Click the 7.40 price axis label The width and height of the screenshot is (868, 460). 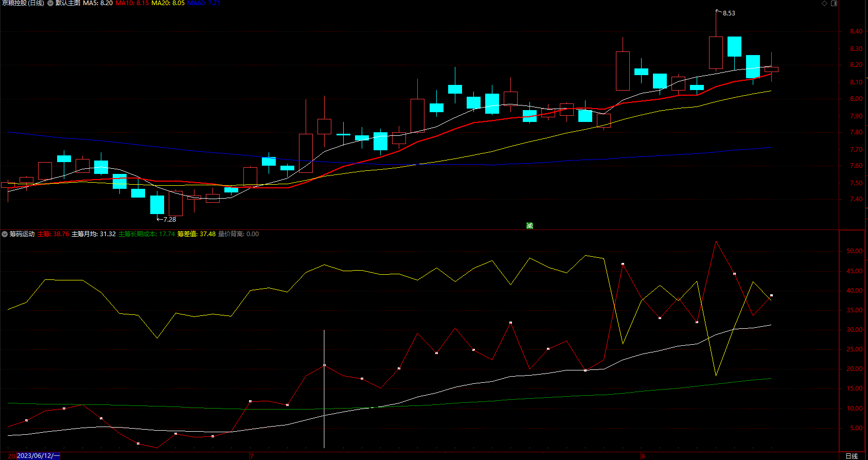[856, 199]
